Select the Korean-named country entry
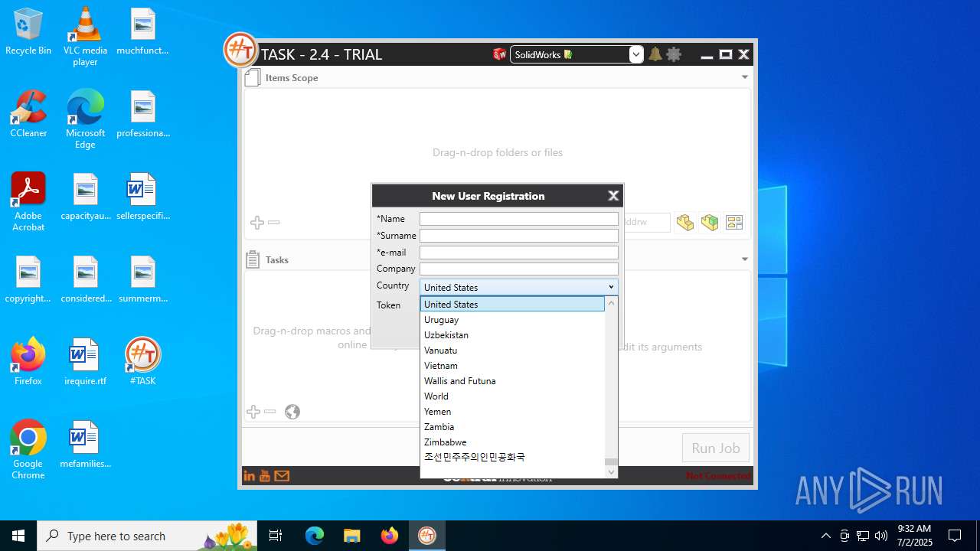This screenshot has height=551, width=980. click(x=512, y=457)
